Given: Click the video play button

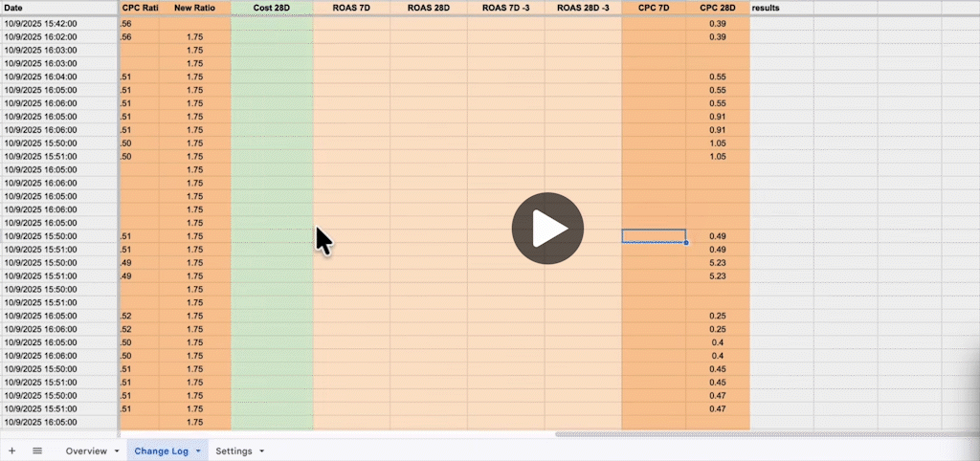Looking at the screenshot, I should pos(546,229).
